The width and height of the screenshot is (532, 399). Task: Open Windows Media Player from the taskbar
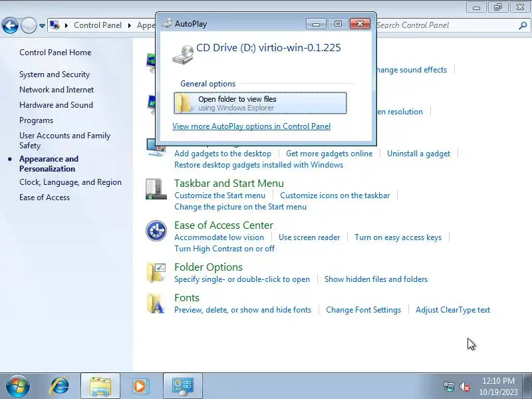140,386
